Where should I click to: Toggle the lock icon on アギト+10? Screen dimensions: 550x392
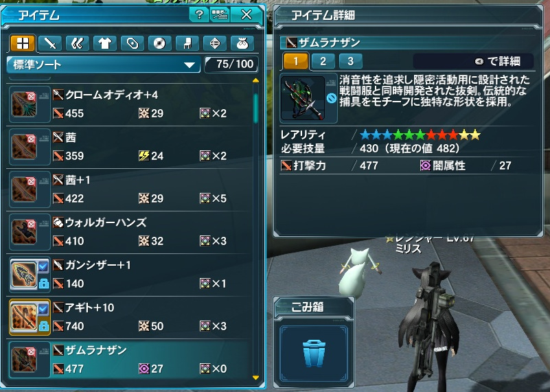[x=43, y=325]
